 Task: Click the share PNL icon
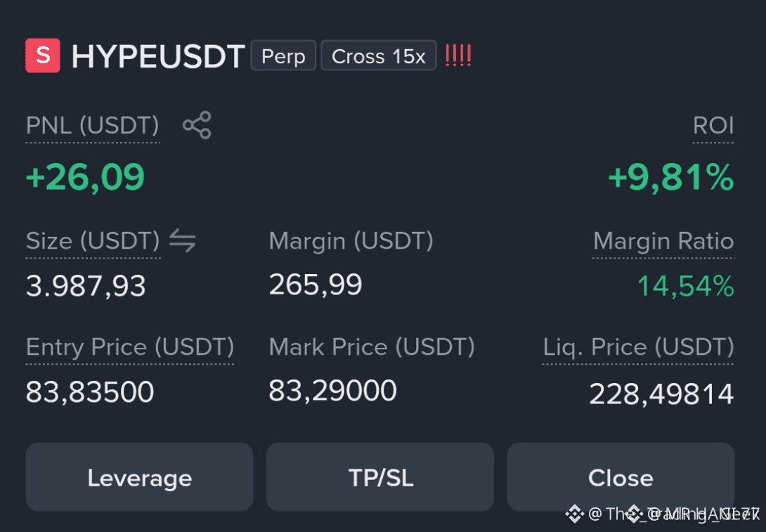(197, 125)
